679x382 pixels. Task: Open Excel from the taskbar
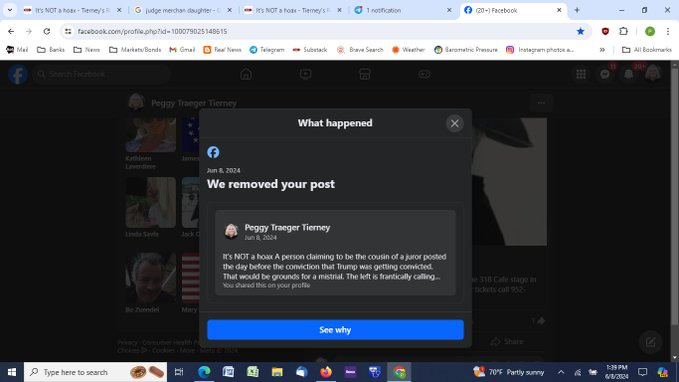(x=252, y=372)
